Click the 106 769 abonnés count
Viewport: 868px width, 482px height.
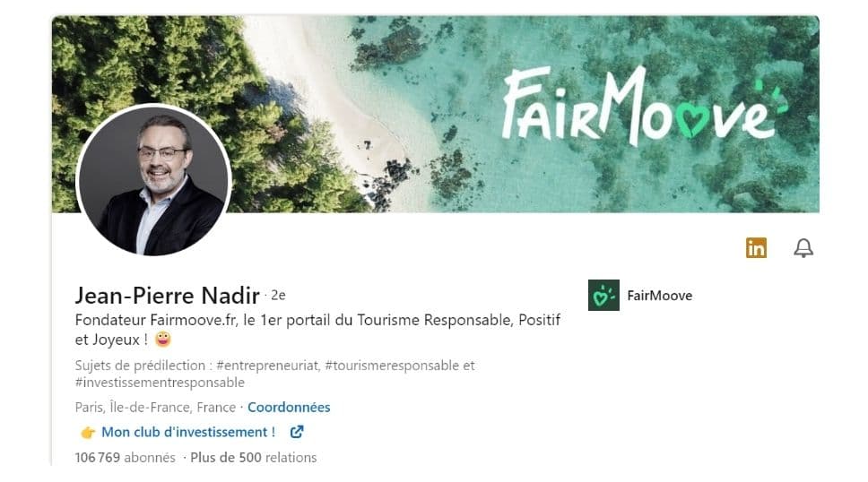(126, 458)
